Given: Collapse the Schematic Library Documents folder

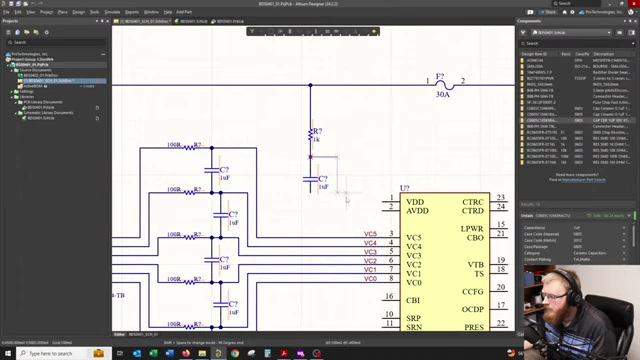Looking at the screenshot, I should pos(16,113).
